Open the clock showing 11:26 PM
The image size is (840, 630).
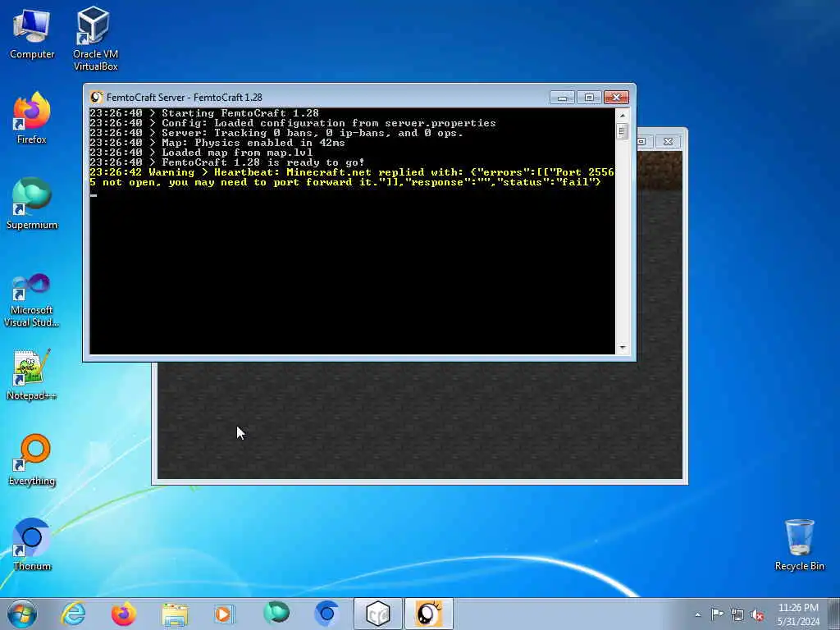coord(798,614)
